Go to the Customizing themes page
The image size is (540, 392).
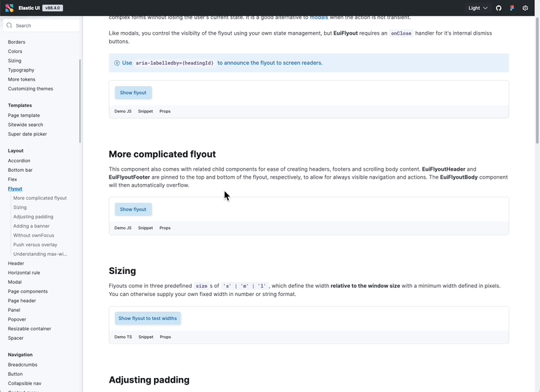29,88
